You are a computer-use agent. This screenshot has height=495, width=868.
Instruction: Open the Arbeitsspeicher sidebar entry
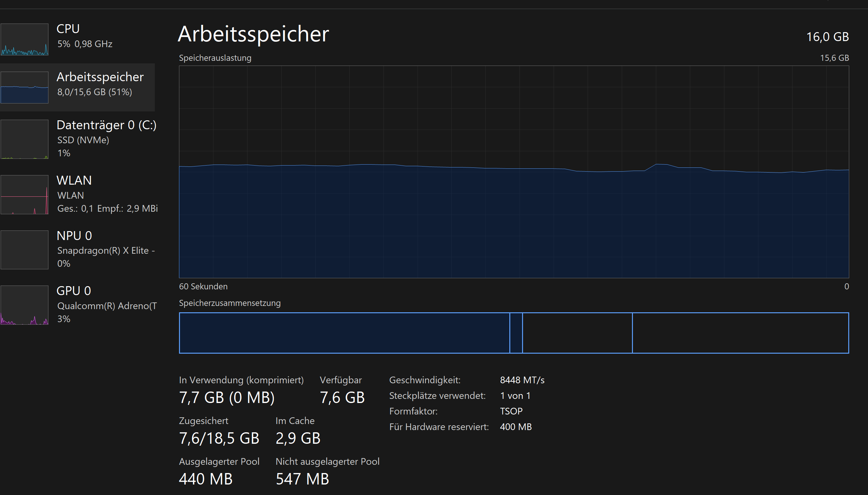point(77,87)
